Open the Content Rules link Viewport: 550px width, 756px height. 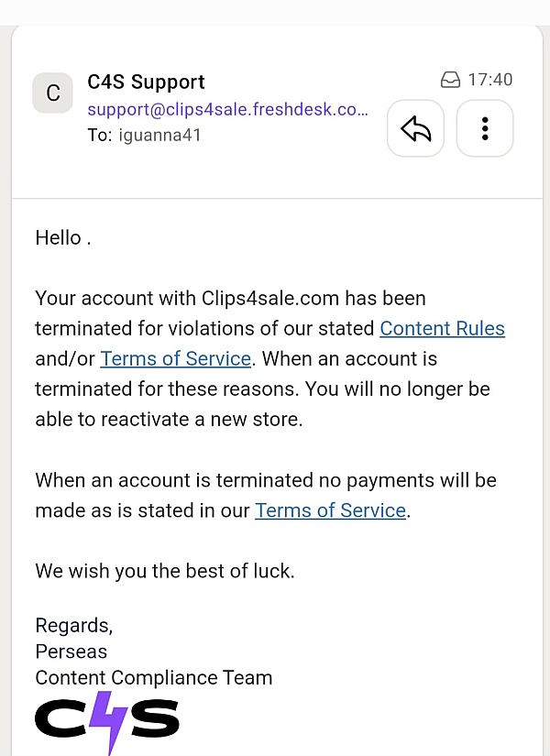442,328
